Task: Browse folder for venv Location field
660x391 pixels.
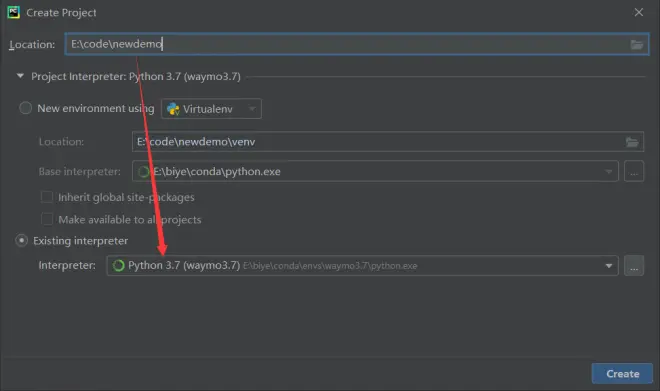Action: 632,142
